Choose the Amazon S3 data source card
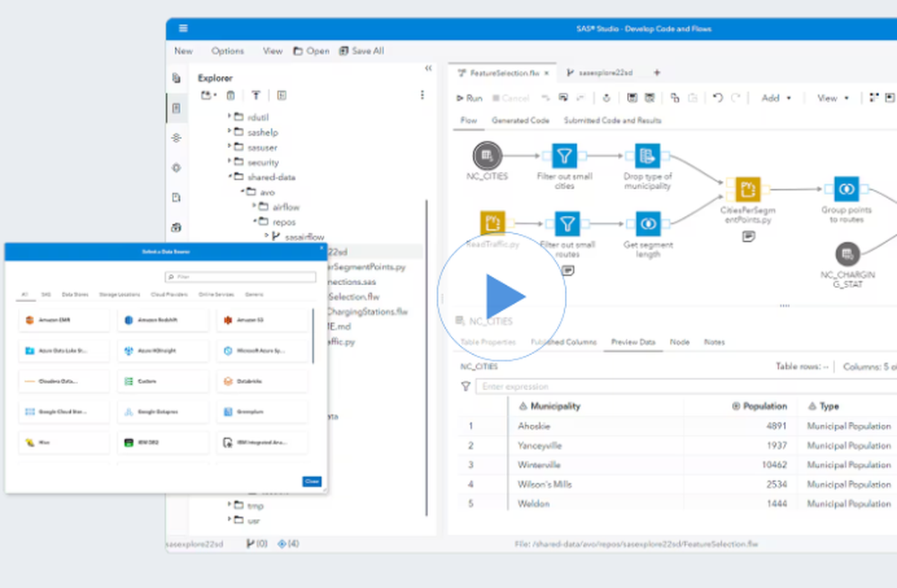 pyautogui.click(x=262, y=320)
